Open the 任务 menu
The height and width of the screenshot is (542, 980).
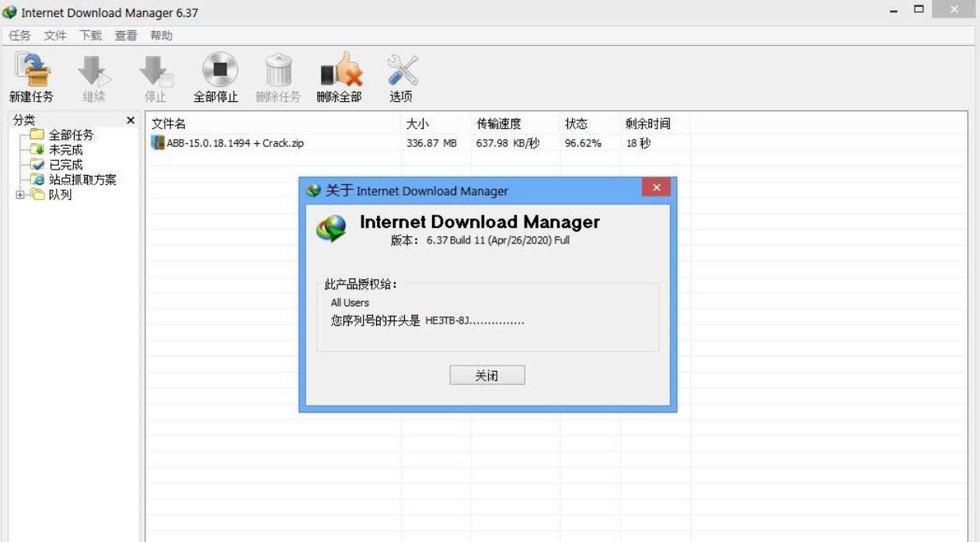pyautogui.click(x=19, y=36)
